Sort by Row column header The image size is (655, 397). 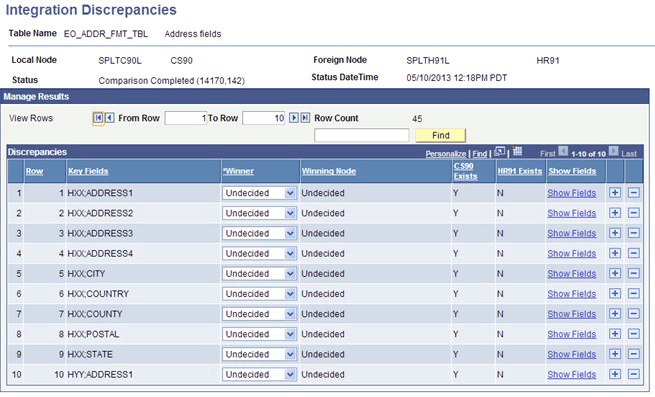tap(34, 171)
